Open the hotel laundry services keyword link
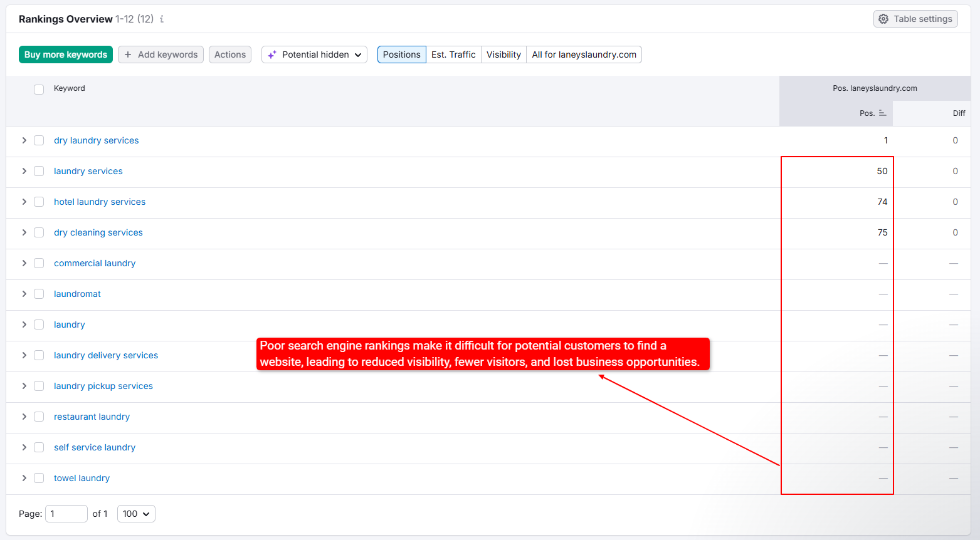 coord(100,202)
